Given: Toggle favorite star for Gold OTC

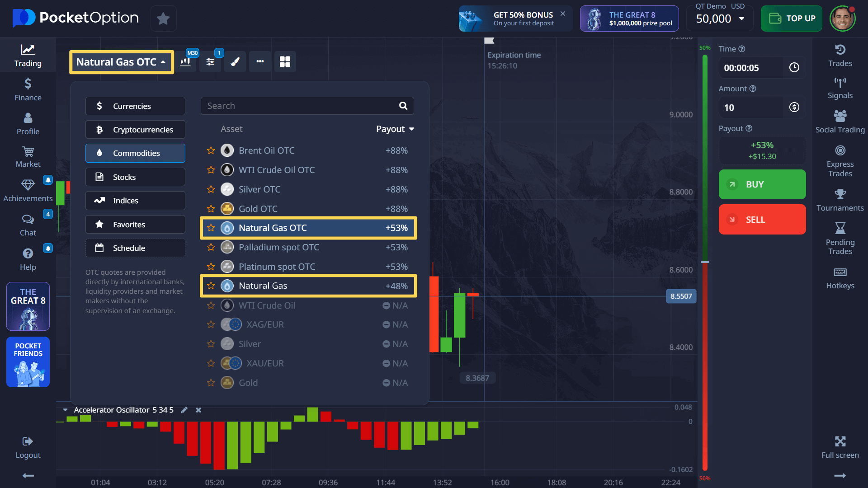Looking at the screenshot, I should coord(211,209).
